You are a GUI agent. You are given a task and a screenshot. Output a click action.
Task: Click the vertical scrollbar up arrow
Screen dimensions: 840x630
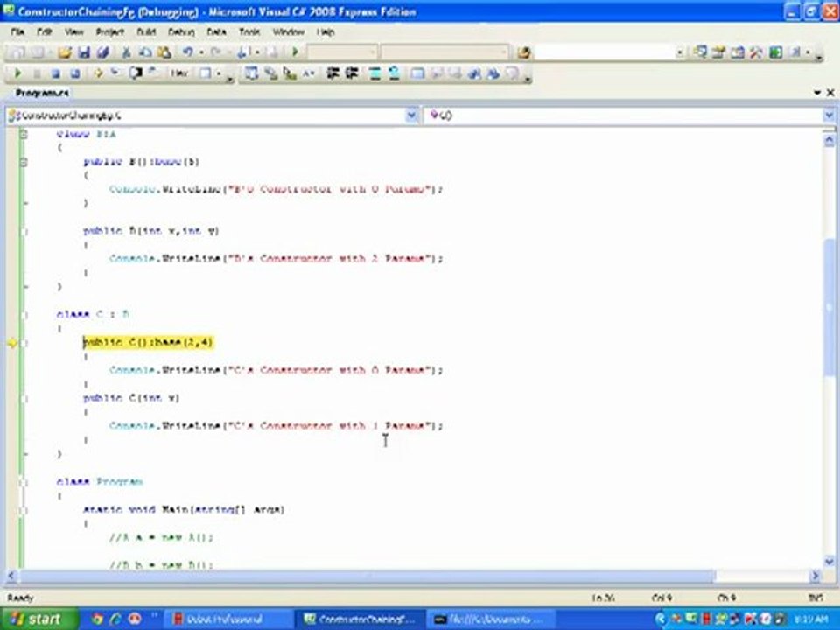(x=829, y=140)
